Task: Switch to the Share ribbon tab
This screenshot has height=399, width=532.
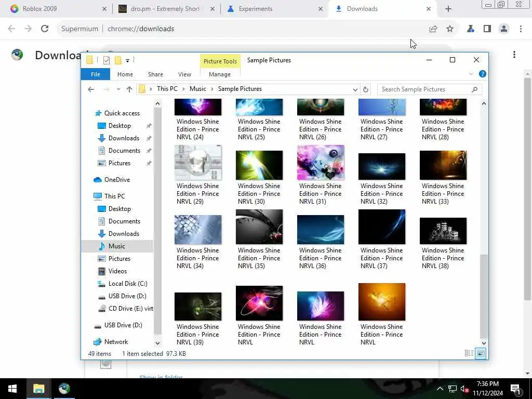Action: (x=155, y=74)
